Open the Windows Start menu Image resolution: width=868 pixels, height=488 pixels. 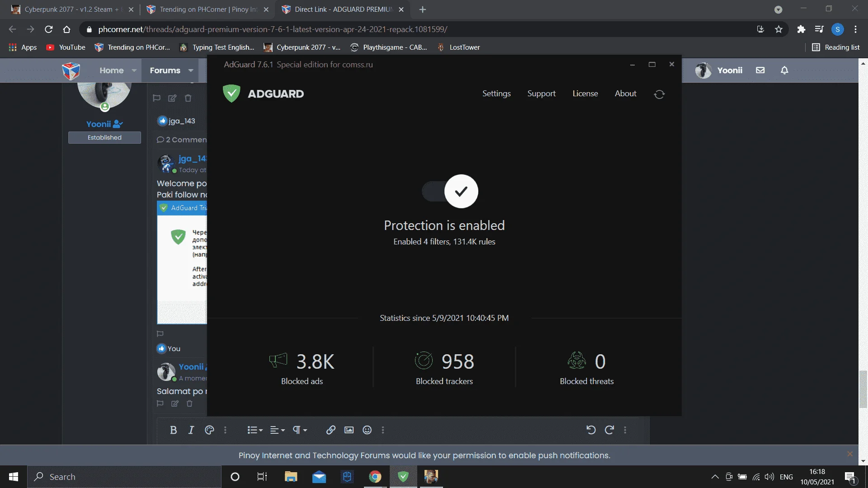pyautogui.click(x=14, y=477)
